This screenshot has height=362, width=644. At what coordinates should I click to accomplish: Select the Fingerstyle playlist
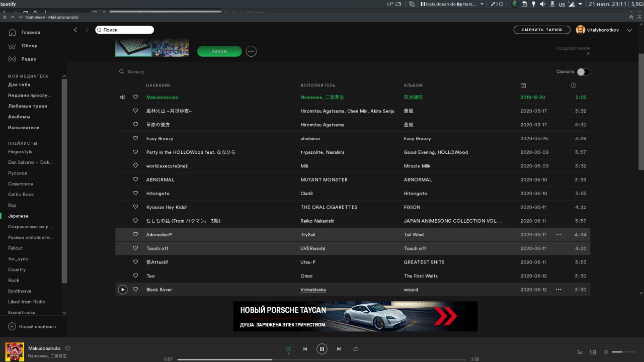coord(20,152)
